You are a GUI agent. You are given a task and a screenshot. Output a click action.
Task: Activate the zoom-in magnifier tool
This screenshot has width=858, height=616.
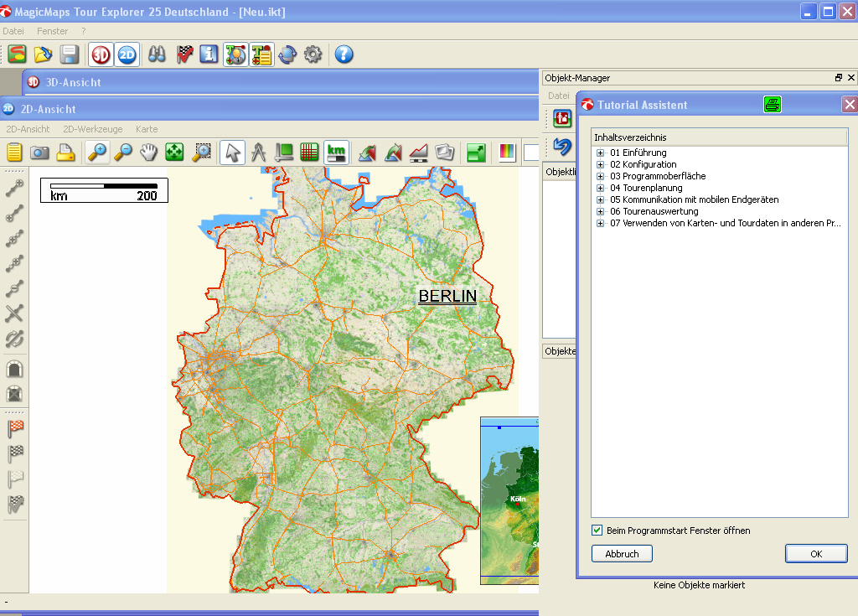[97, 153]
